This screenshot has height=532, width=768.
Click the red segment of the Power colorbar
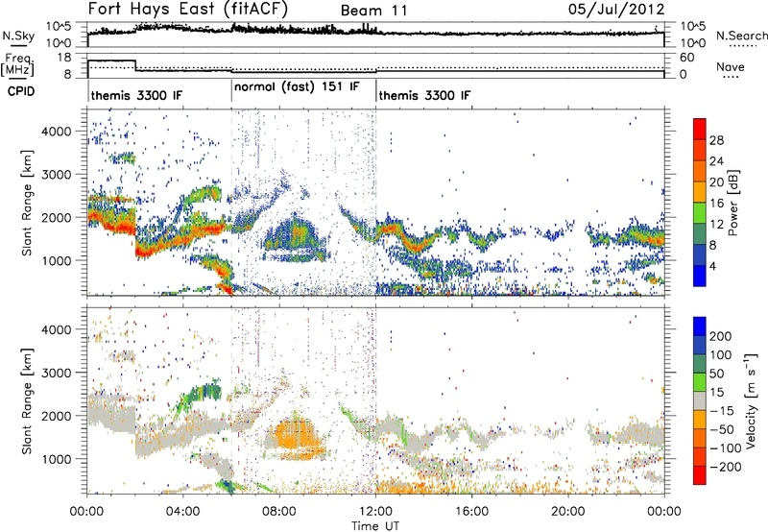[700, 129]
